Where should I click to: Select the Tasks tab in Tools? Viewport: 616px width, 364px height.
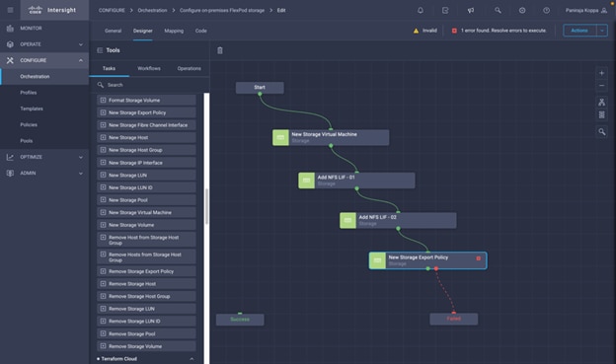coord(109,68)
